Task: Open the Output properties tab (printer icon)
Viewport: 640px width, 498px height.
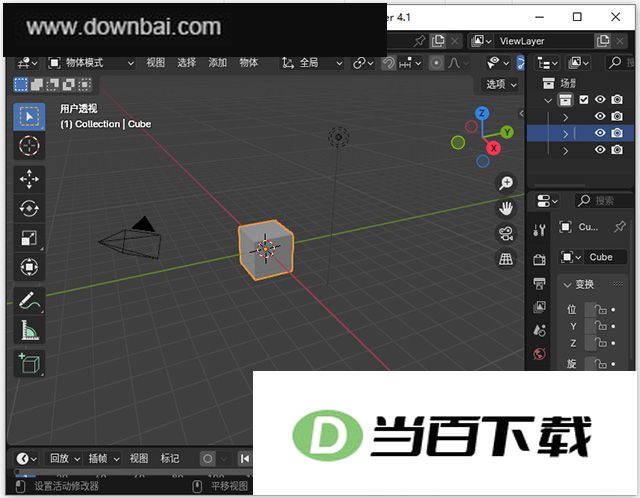Action: click(x=539, y=283)
